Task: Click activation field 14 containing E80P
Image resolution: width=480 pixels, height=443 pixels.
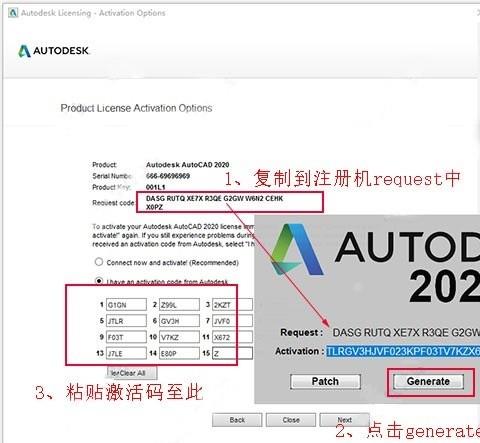Action: click(x=179, y=353)
